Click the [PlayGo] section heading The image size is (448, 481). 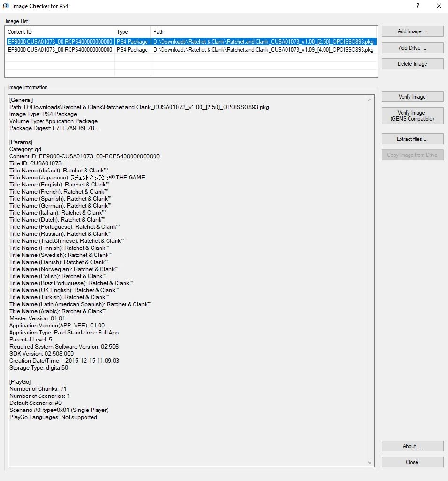pyautogui.click(x=20, y=382)
